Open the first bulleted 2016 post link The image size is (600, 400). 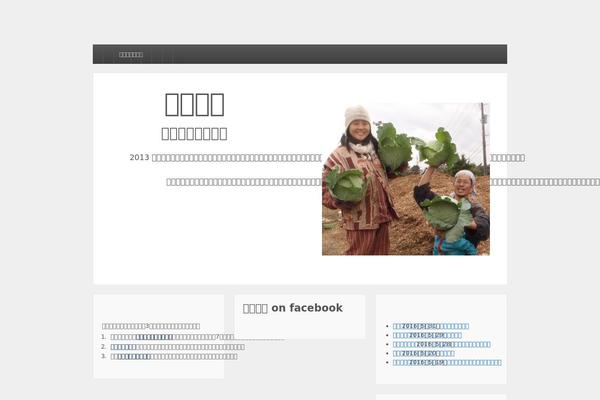[x=431, y=326]
